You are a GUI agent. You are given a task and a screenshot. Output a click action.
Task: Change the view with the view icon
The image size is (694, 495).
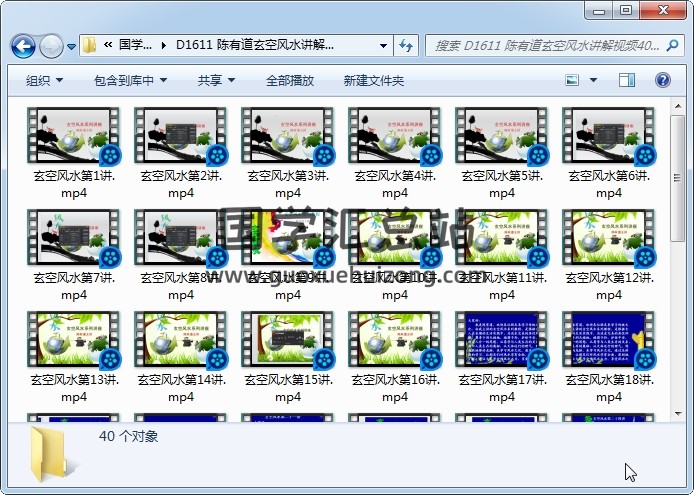(572, 81)
